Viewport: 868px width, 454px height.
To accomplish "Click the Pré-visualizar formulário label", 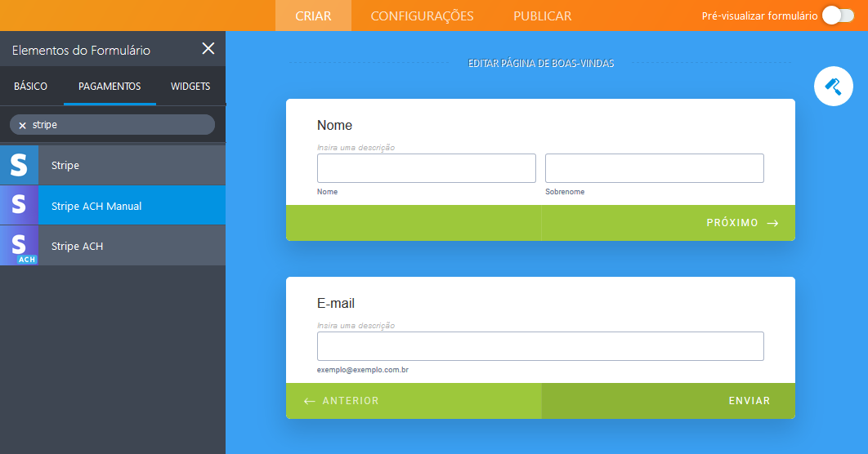I will 759,16.
